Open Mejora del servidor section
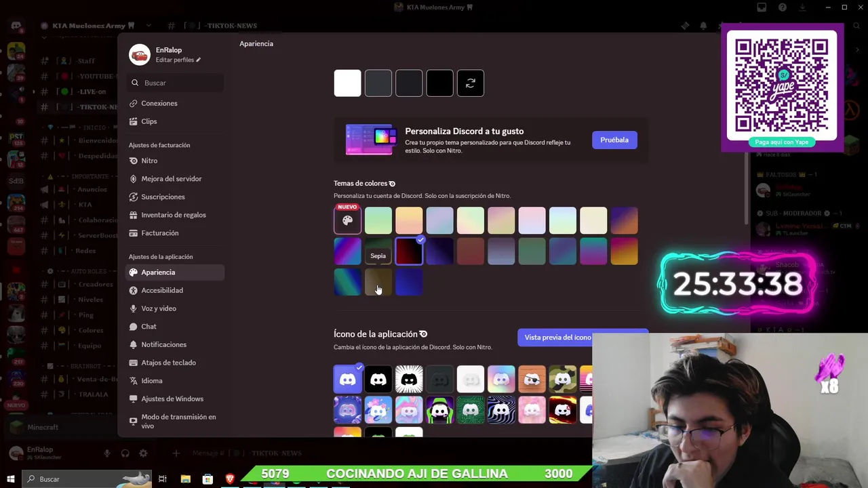 click(175, 179)
